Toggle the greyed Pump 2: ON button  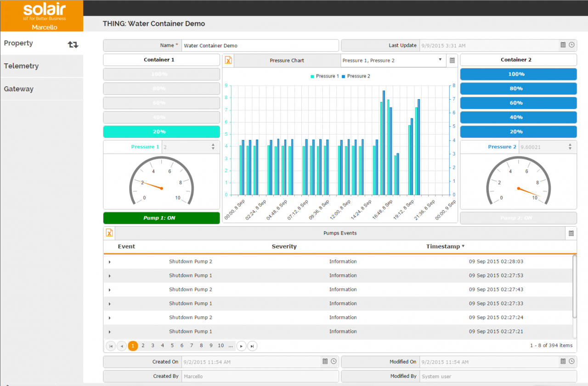pyautogui.click(x=518, y=218)
